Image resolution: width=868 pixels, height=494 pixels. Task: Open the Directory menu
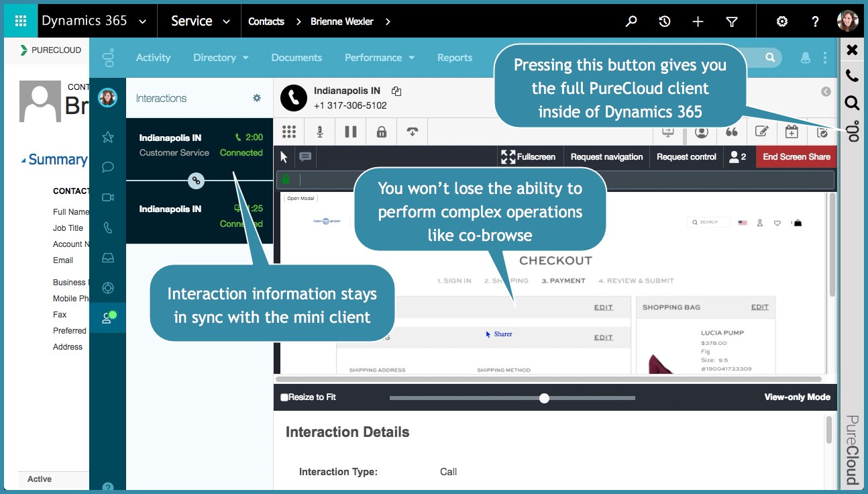click(221, 58)
